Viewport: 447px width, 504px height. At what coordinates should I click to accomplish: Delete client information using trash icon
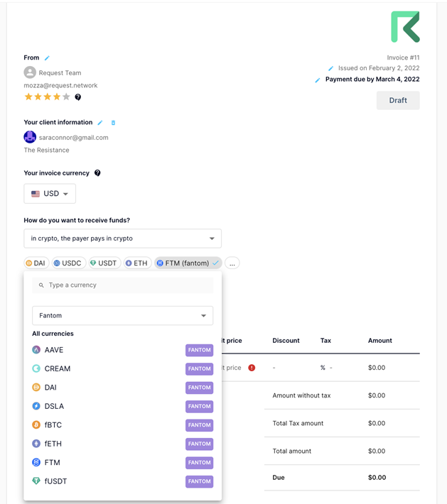pyautogui.click(x=113, y=123)
